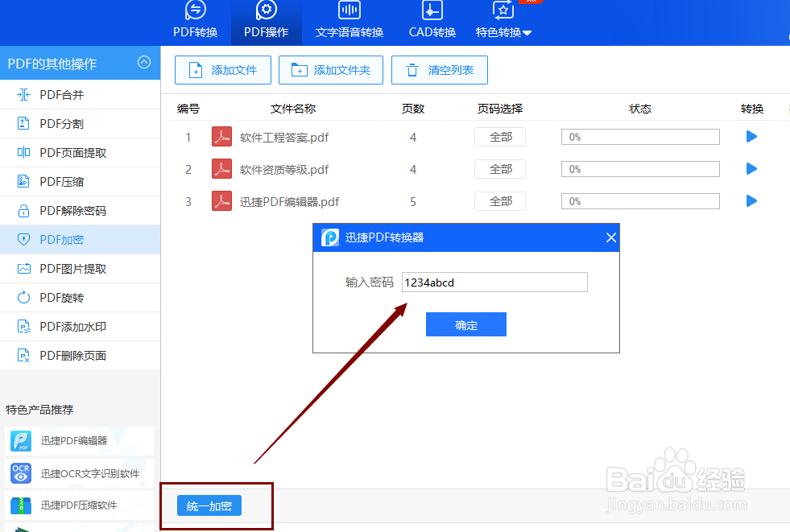Click the 迅捷PDF压缩软件 zip icon

[21, 505]
